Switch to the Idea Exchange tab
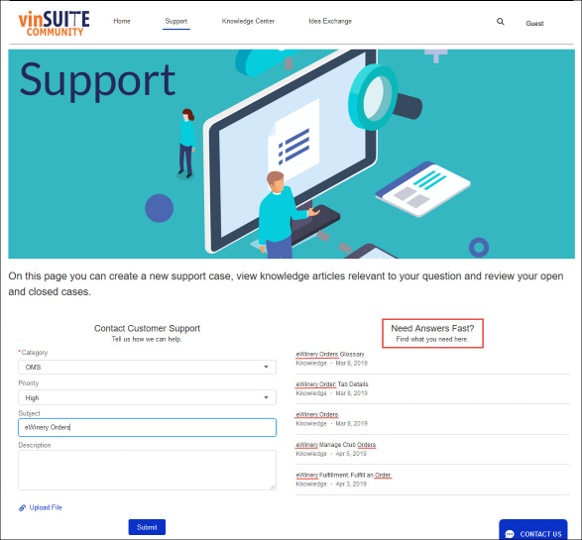This screenshot has height=540, width=582. (x=330, y=21)
